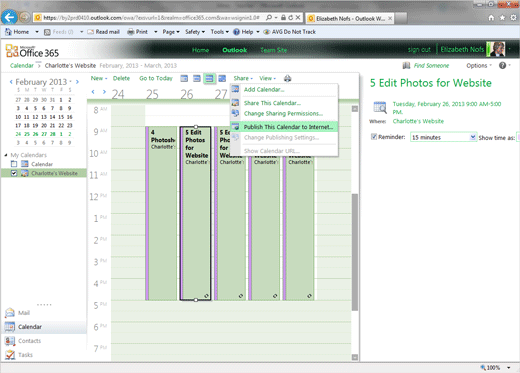The image size is (520, 373).
Task: Open the favorites star icon
Action: (x=502, y=18)
